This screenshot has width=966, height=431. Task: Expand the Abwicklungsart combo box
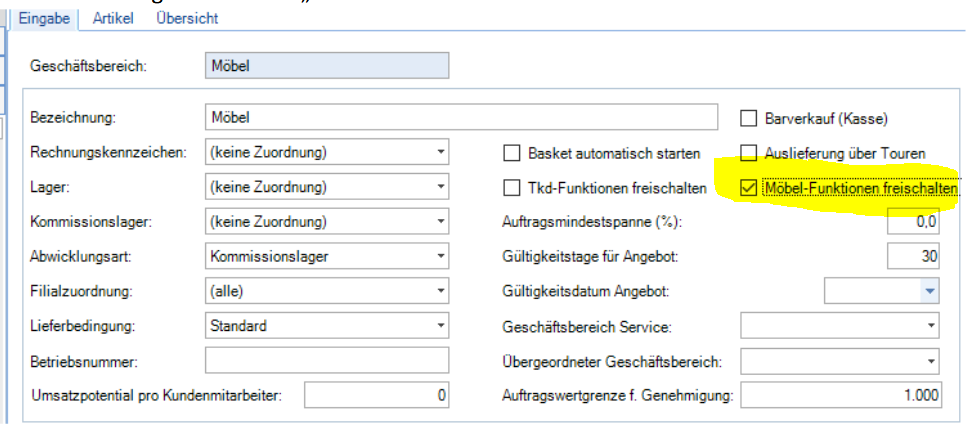pyautogui.click(x=441, y=256)
